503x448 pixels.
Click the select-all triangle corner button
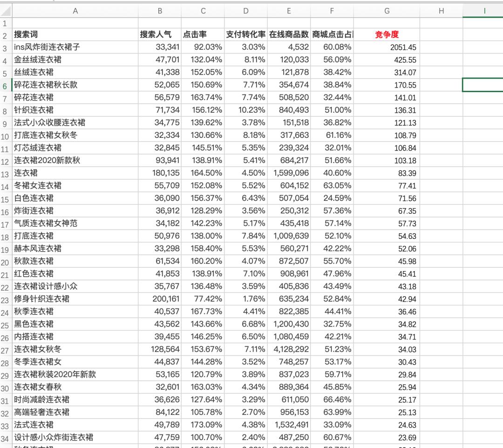point(5,10)
